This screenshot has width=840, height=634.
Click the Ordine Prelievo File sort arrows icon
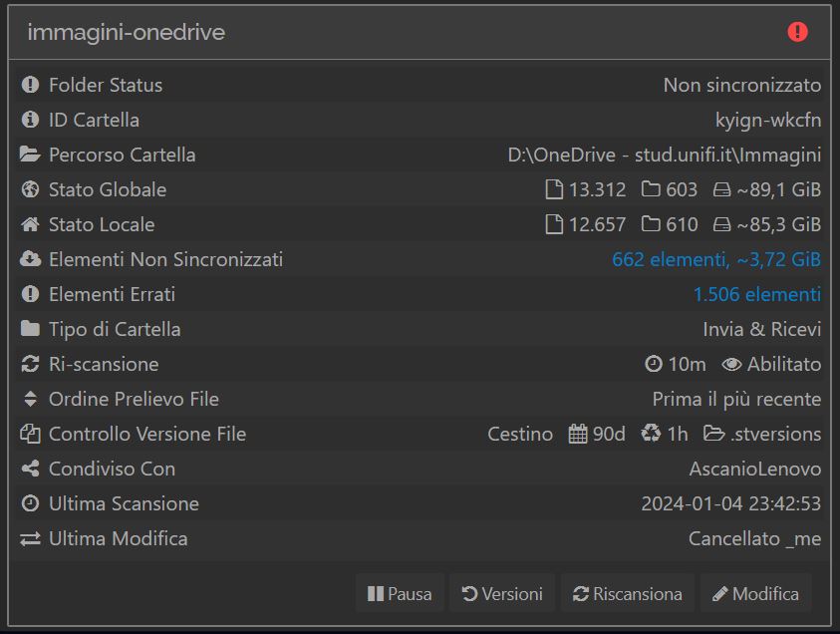pyautogui.click(x=30, y=399)
